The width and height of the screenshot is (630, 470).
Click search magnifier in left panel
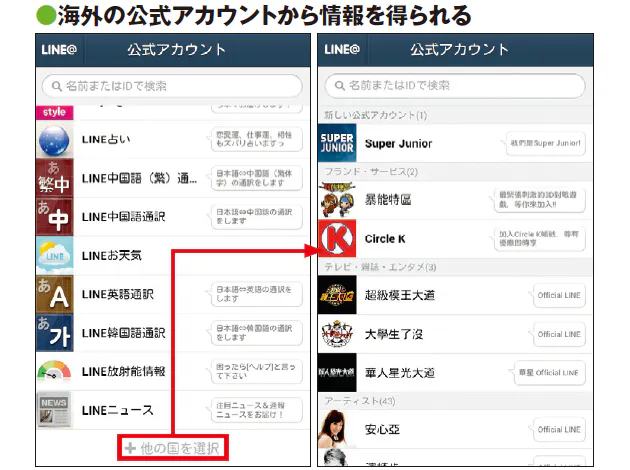click(x=57, y=86)
